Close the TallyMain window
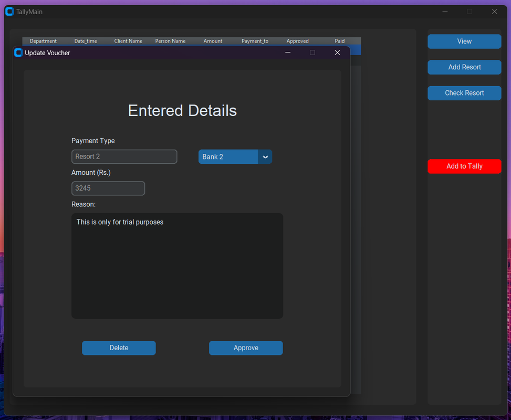The width and height of the screenshot is (511, 420). (x=494, y=12)
